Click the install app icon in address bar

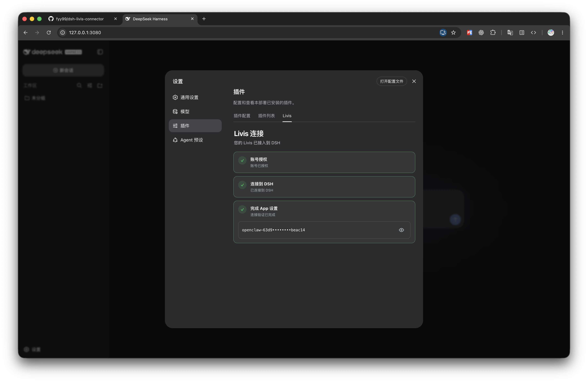coord(443,33)
